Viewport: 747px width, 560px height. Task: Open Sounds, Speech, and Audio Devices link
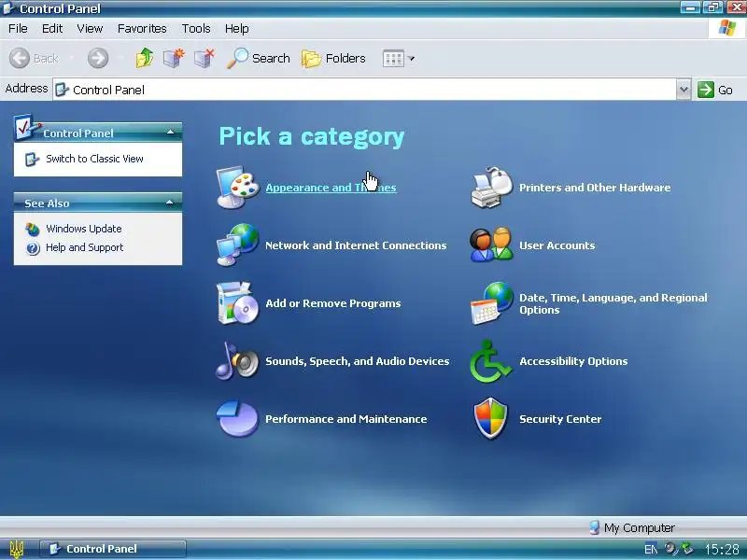click(x=358, y=361)
